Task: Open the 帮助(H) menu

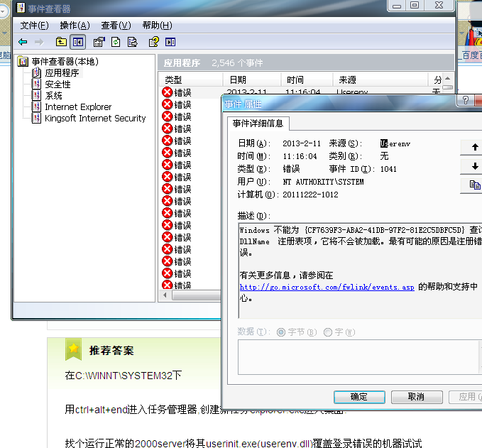Action: [157, 26]
